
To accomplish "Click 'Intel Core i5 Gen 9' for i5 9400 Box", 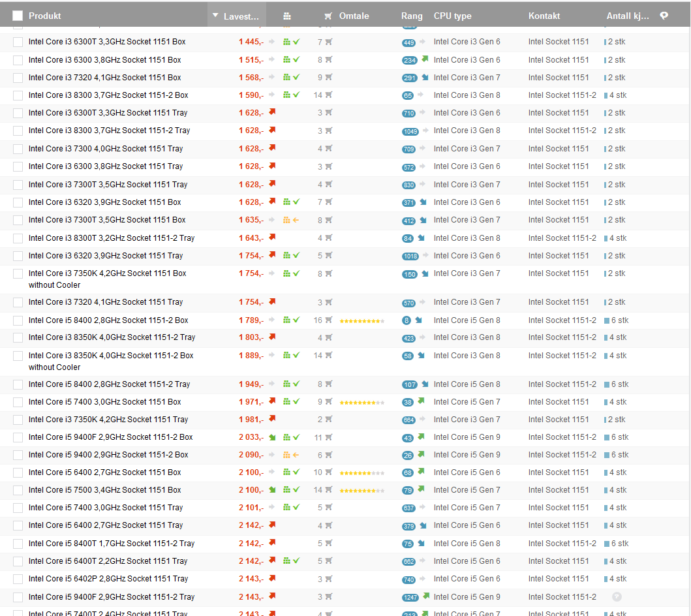I will (x=467, y=455).
